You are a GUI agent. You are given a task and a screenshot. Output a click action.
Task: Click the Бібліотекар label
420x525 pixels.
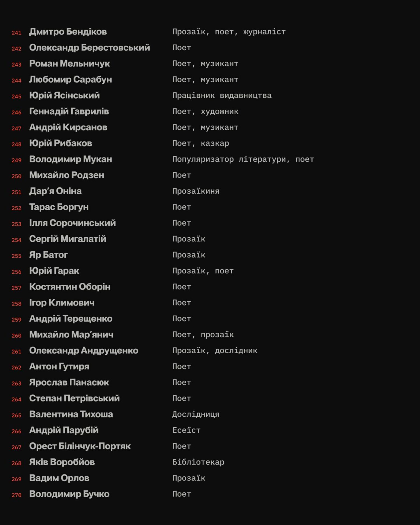198,462
